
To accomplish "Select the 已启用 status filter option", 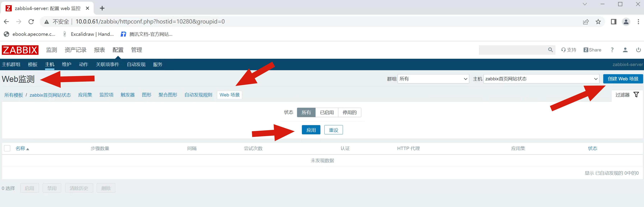I will pos(326,112).
